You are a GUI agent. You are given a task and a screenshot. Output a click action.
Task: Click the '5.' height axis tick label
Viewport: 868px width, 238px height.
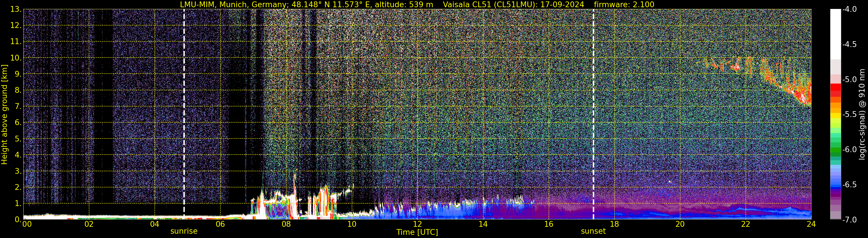point(18,139)
